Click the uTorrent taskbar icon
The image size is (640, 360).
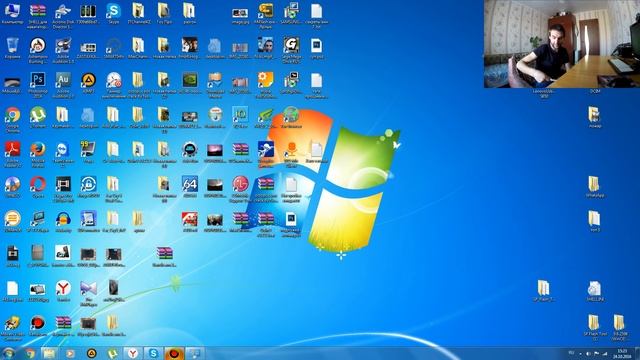(112, 353)
